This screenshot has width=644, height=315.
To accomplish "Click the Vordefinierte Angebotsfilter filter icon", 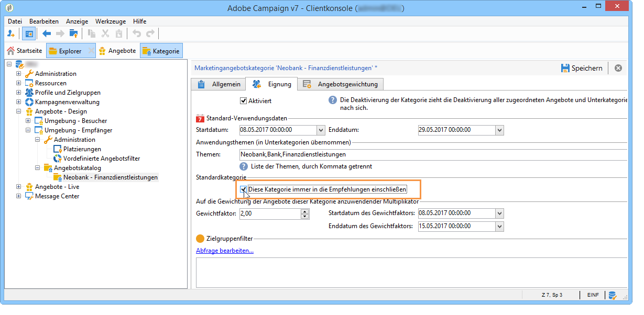I will point(58,159).
